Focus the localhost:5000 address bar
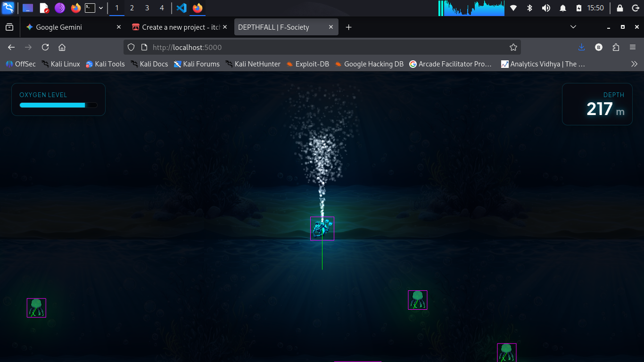Screen dimensions: 644x362 point(322,47)
